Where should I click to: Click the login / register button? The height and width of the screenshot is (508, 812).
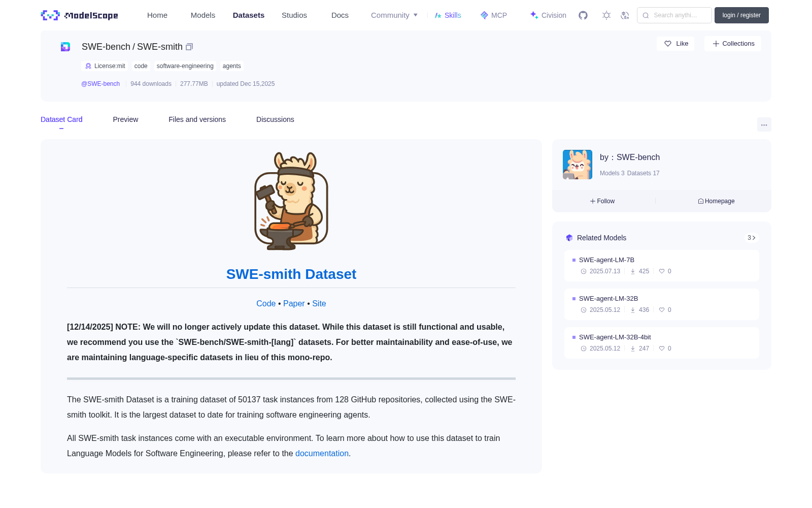coord(741,15)
